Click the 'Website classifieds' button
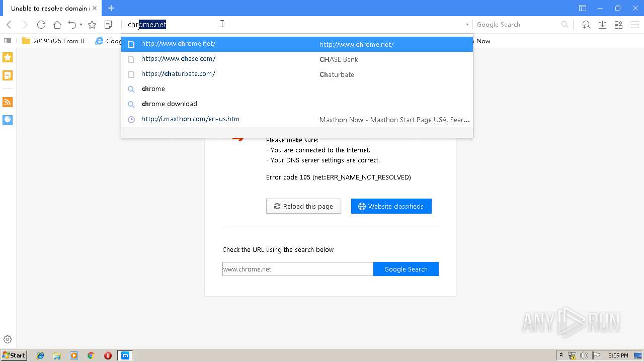The image size is (644, 362). tap(391, 206)
